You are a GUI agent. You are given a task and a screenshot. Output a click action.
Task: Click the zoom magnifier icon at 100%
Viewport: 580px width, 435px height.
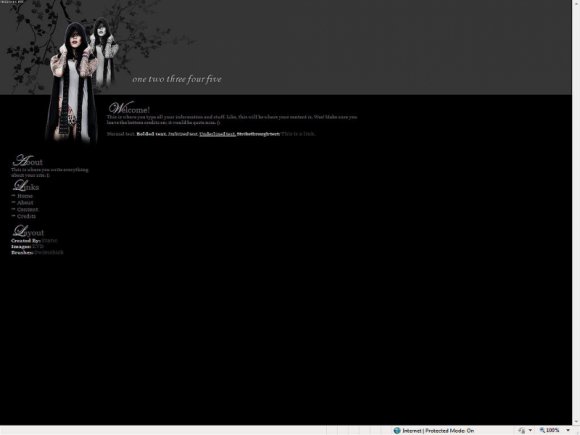tap(542, 430)
